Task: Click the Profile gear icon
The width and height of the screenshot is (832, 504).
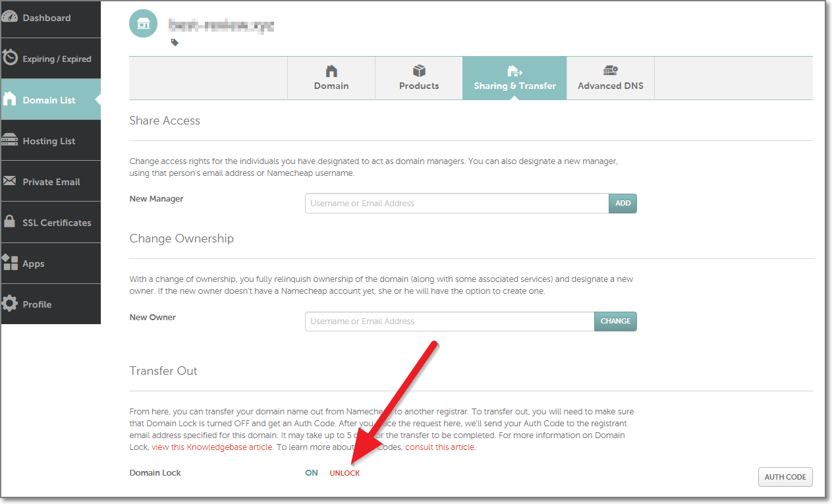Action: (10, 303)
